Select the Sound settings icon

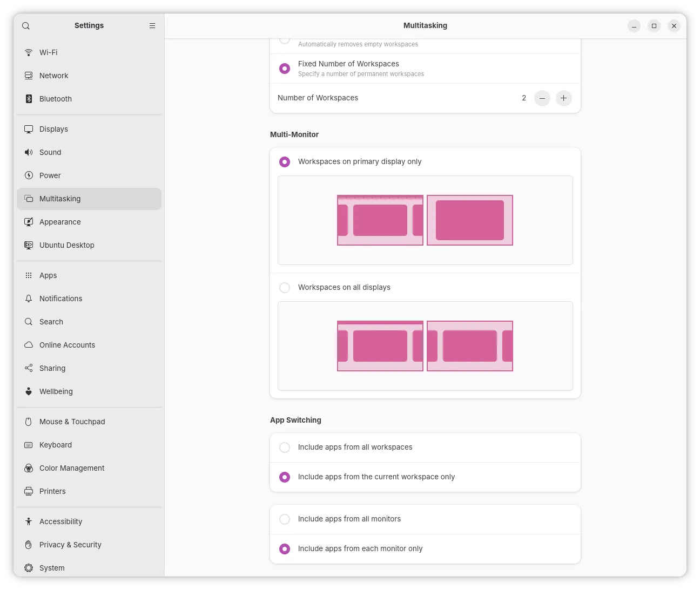[x=29, y=152]
